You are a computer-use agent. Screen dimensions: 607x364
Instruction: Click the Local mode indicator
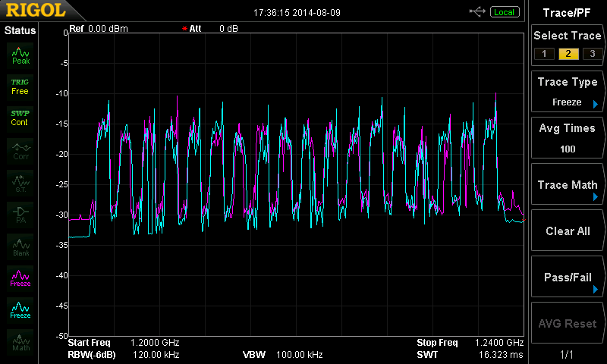[503, 12]
